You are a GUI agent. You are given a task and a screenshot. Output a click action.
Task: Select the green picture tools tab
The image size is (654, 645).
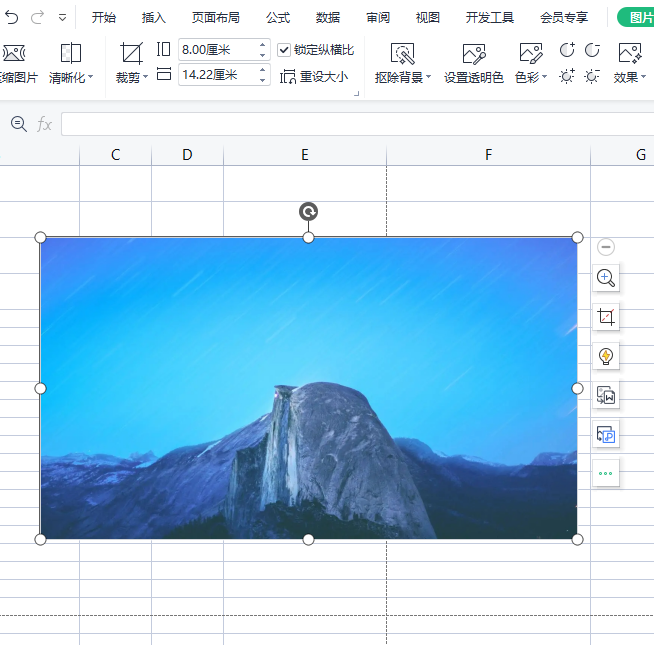coord(636,18)
